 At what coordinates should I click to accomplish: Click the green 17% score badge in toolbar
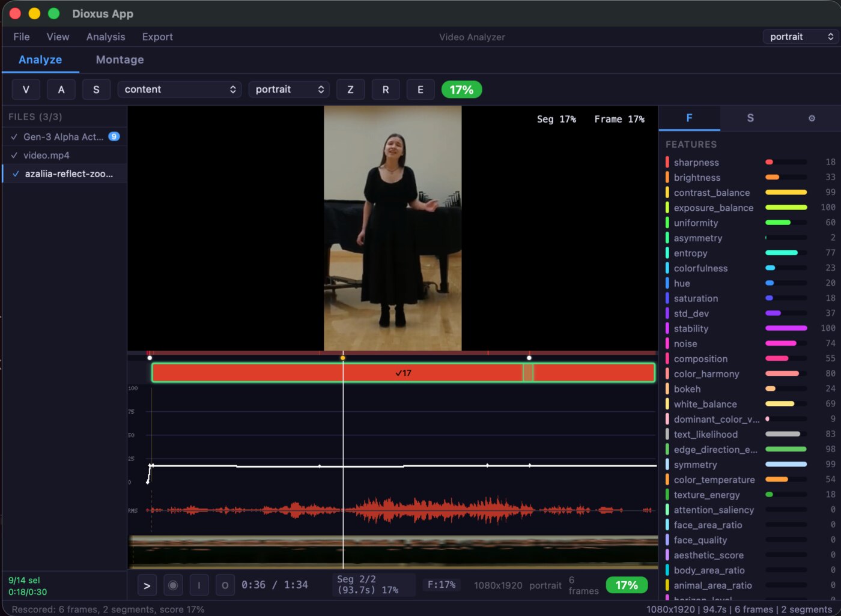coord(461,89)
